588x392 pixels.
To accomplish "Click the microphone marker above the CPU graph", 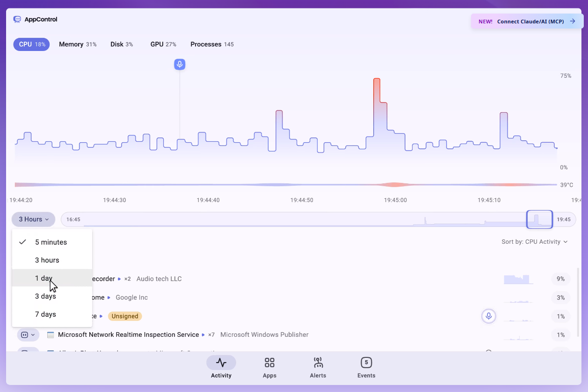I will tap(180, 64).
